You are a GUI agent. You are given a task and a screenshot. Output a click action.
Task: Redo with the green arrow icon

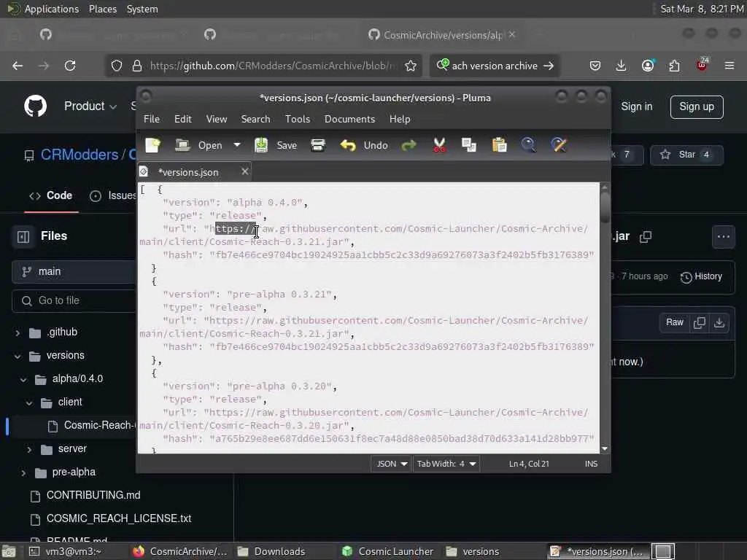pyautogui.click(x=409, y=145)
